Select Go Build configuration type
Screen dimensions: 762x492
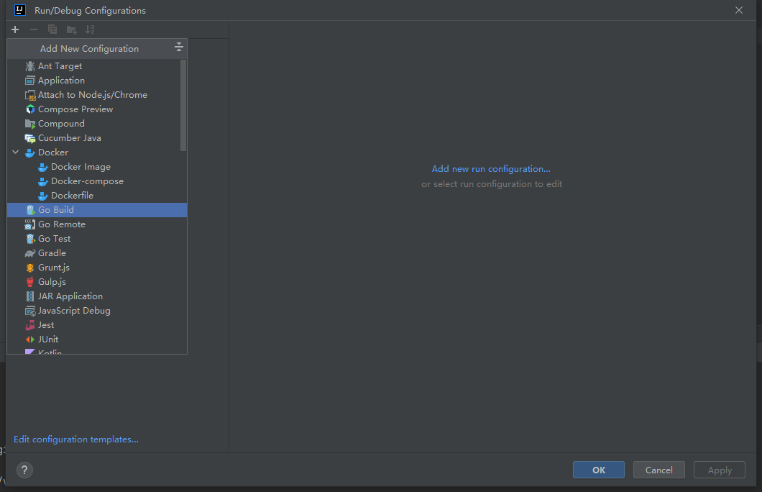coord(97,210)
